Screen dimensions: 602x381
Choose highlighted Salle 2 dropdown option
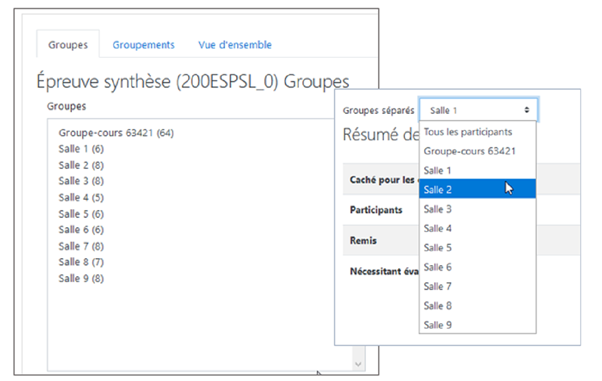point(477,189)
